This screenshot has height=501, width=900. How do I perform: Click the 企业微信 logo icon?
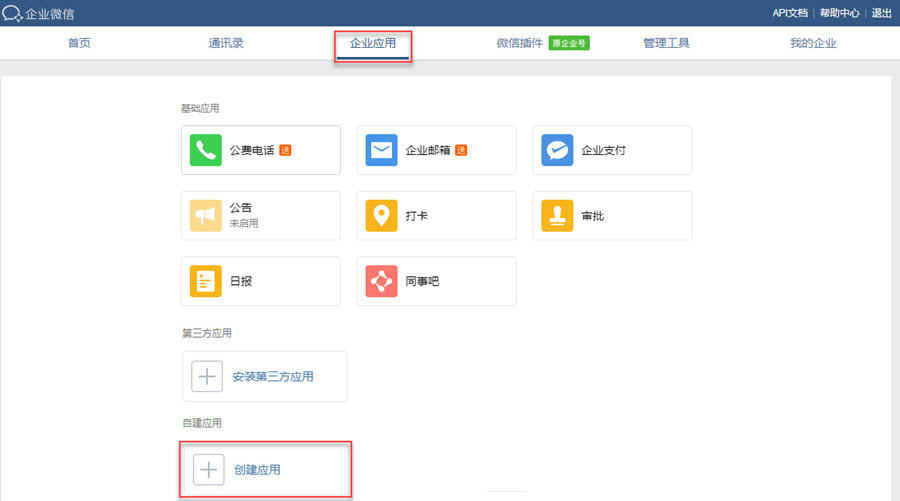point(12,13)
